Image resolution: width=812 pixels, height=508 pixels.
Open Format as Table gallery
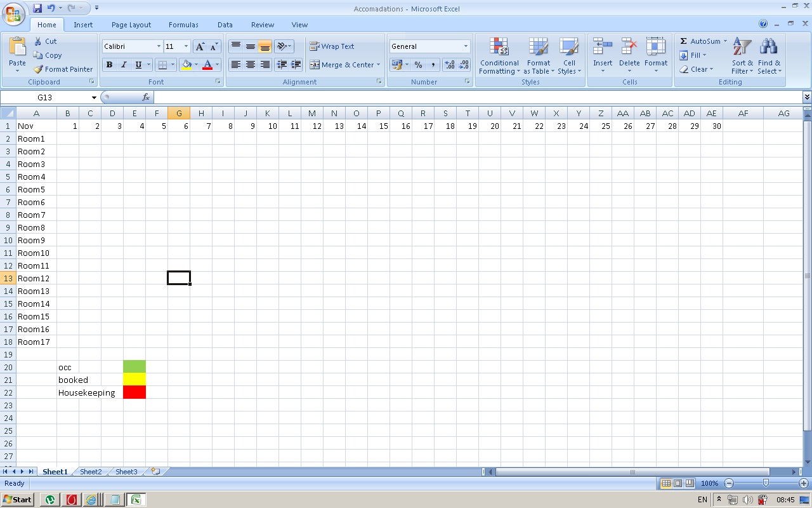(x=539, y=56)
